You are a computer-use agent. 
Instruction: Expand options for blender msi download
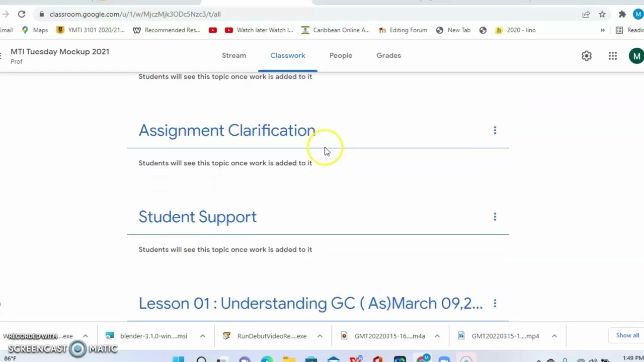[203, 336]
